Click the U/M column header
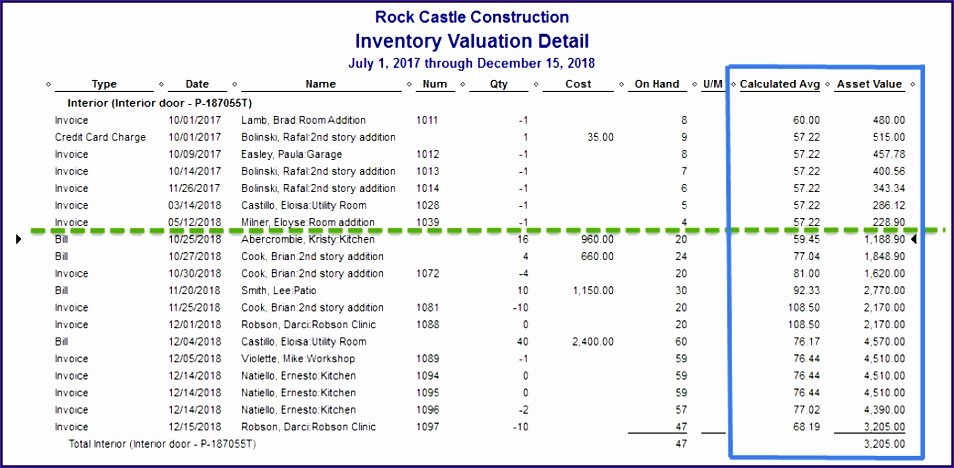Screen dimensions: 954x468 pyautogui.click(x=712, y=85)
